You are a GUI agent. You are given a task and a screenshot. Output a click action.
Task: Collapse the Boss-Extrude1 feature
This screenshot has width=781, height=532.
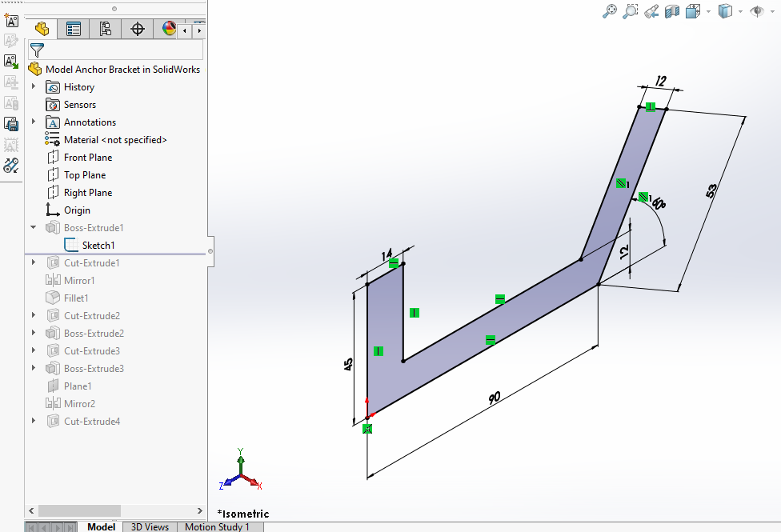click(34, 227)
